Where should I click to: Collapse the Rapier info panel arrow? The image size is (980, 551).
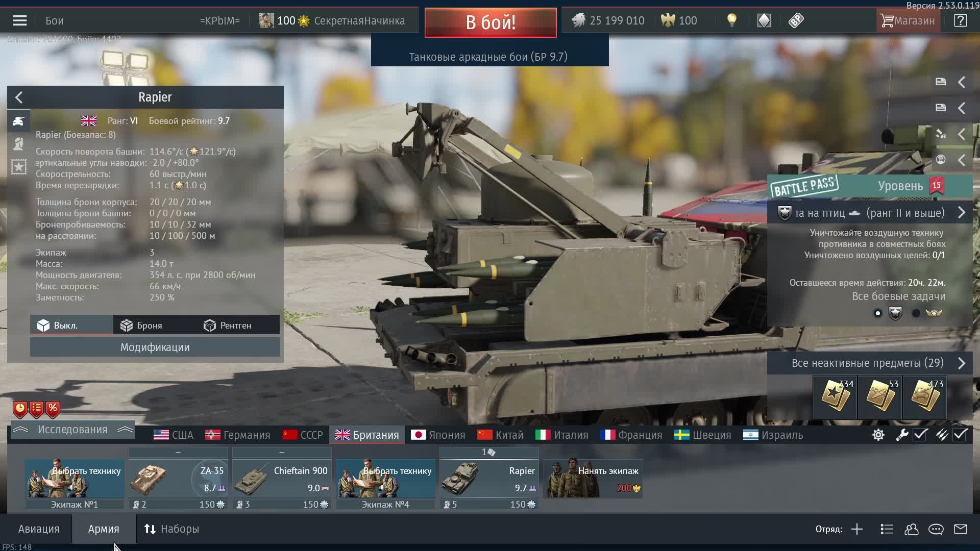(x=19, y=97)
